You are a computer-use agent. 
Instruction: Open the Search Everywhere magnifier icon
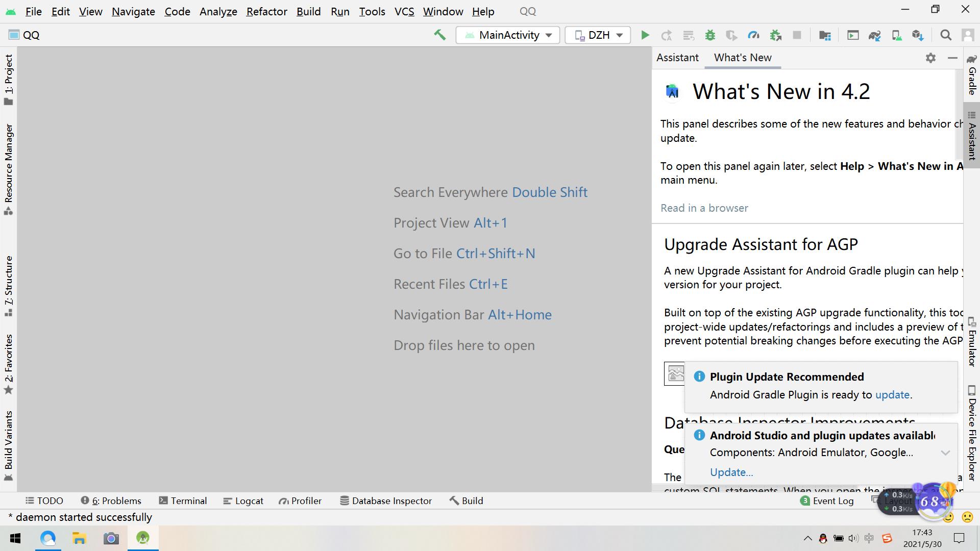click(x=946, y=34)
